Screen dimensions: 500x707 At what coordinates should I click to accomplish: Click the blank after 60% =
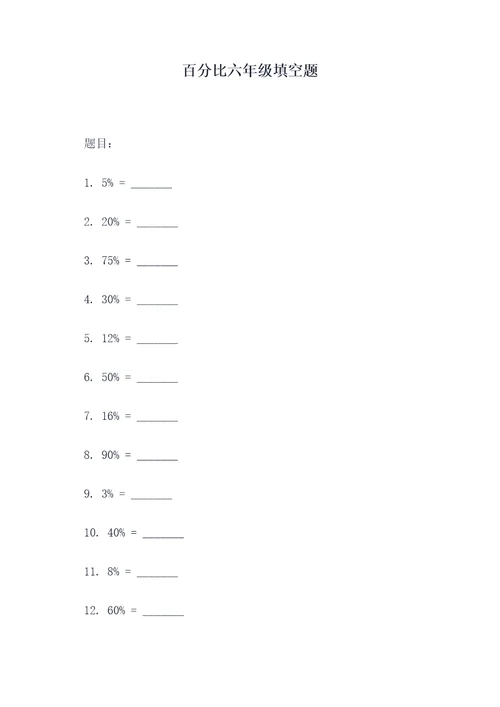(x=163, y=614)
